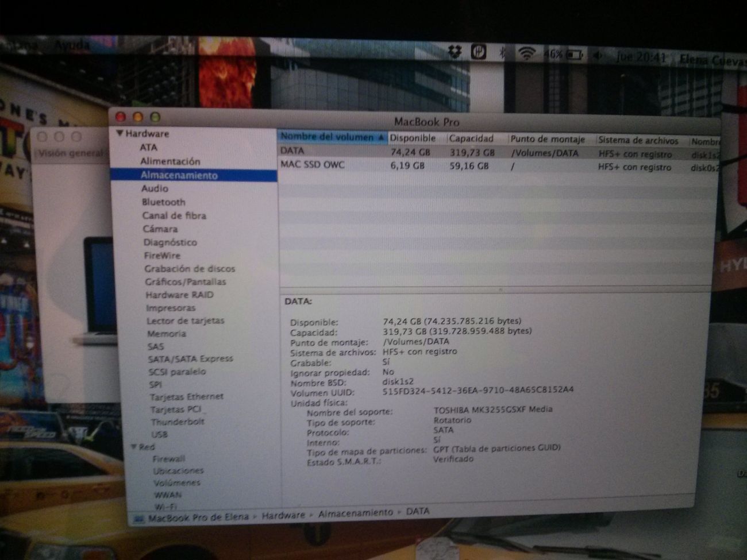Minimize the MacBook Pro window
747x560 pixels.
tap(138, 117)
